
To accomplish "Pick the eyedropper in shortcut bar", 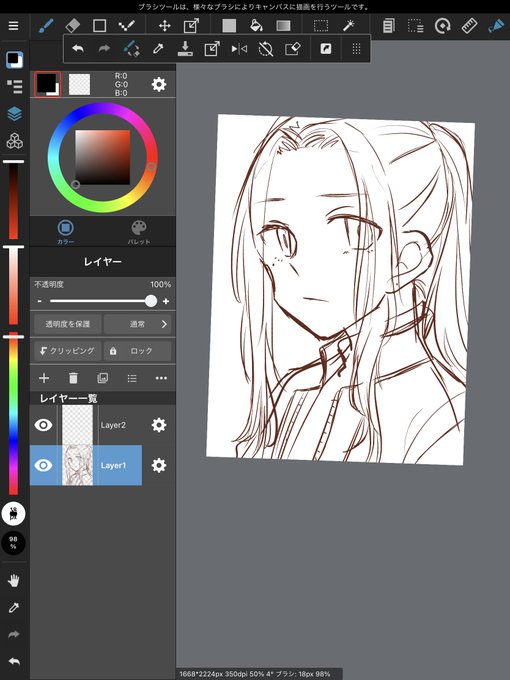I will click(158, 49).
